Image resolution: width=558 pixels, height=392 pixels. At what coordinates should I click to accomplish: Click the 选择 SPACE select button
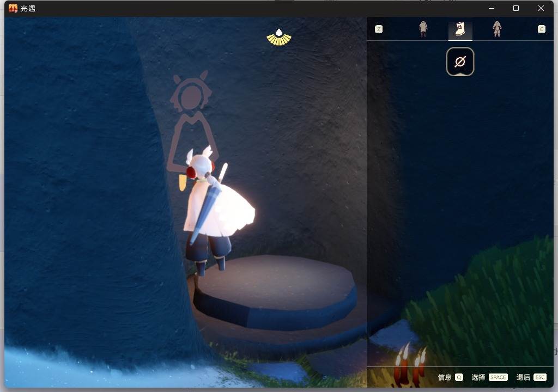tap(489, 377)
